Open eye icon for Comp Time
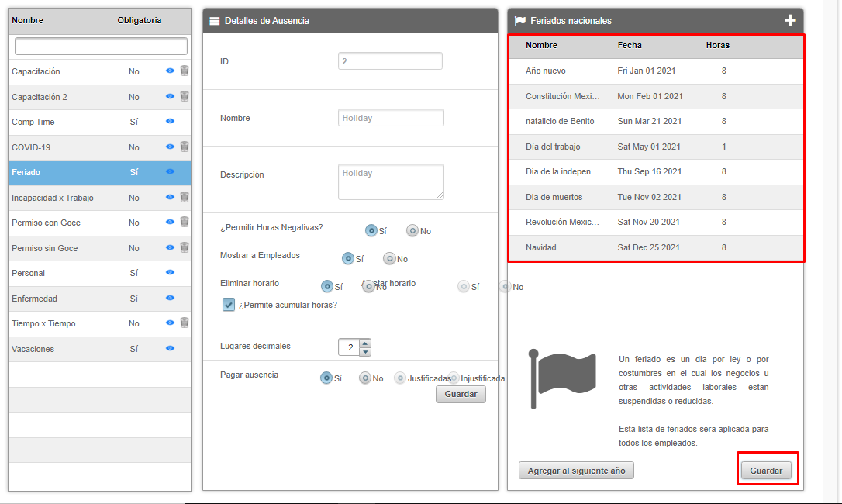Screen dimensions: 842x504 click(x=170, y=122)
